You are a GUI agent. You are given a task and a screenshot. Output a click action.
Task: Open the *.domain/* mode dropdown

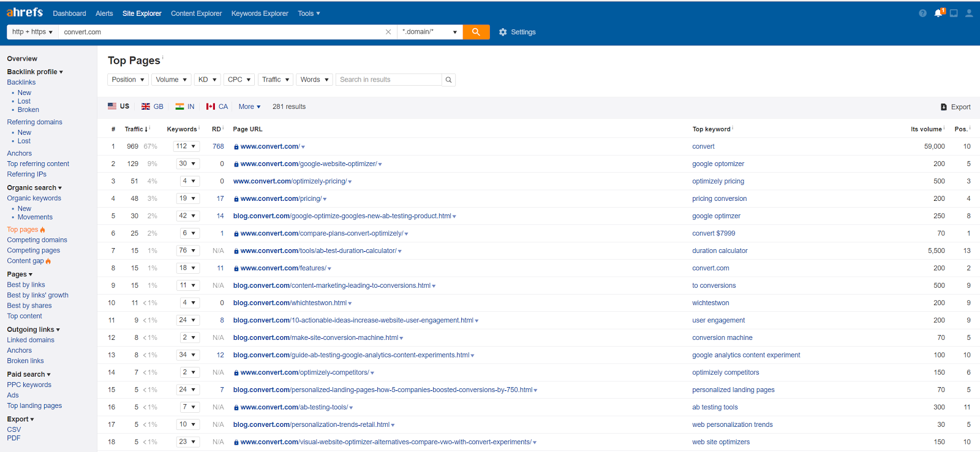(430, 32)
